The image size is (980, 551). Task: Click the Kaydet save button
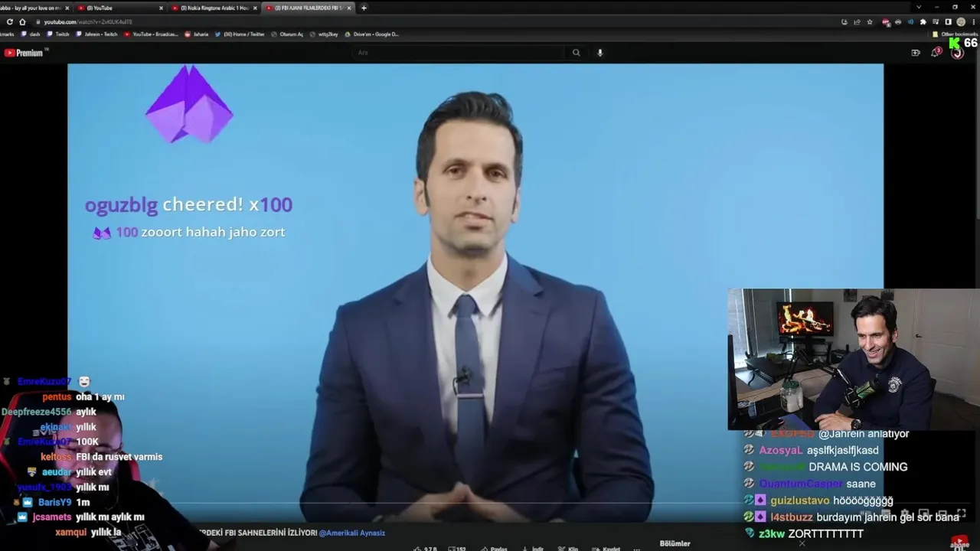click(606, 549)
